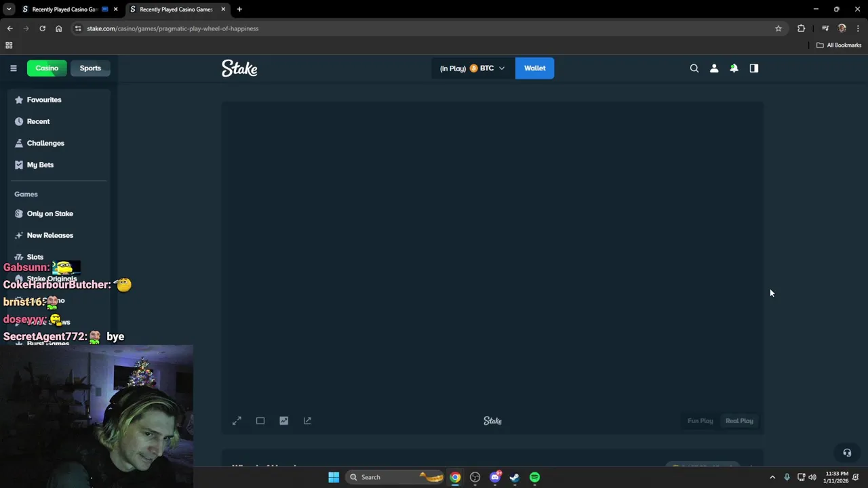The image size is (868, 488).
Task: Go back to the previous page
Action: click(x=9, y=28)
